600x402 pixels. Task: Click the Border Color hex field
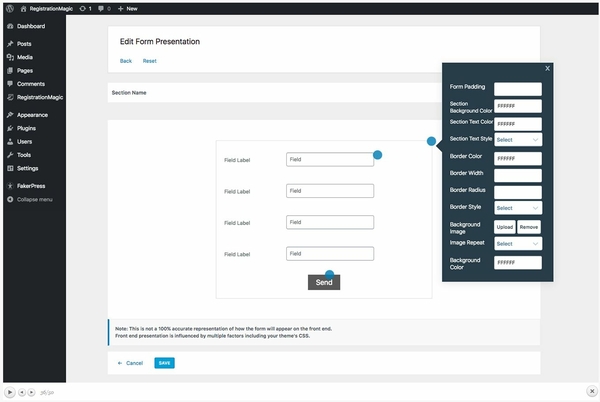[517, 157]
